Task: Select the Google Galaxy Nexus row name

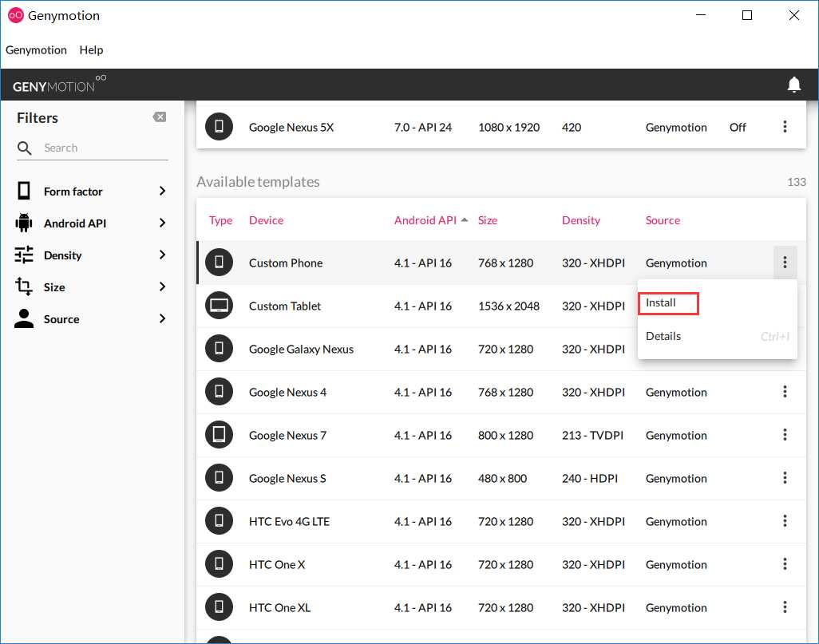Action: (301, 349)
